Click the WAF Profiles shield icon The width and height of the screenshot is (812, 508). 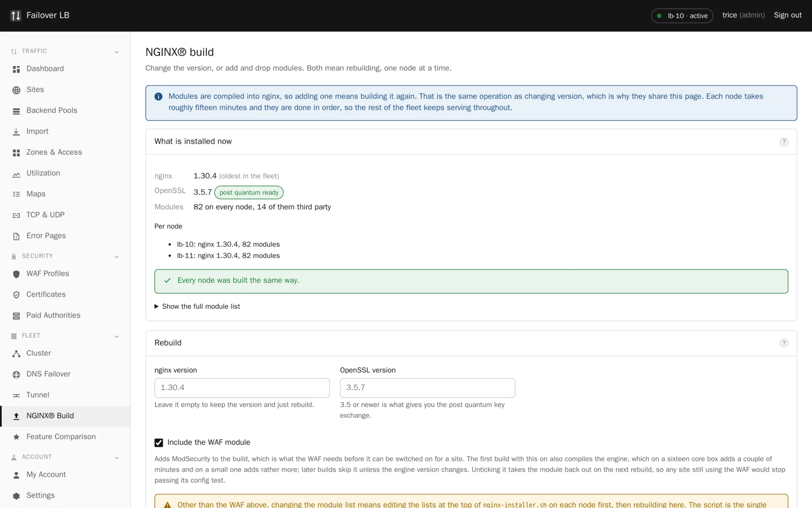point(16,274)
